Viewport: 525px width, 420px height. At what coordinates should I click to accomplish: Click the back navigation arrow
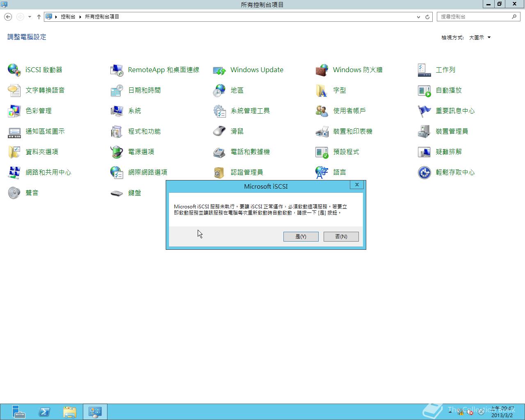pos(8,17)
